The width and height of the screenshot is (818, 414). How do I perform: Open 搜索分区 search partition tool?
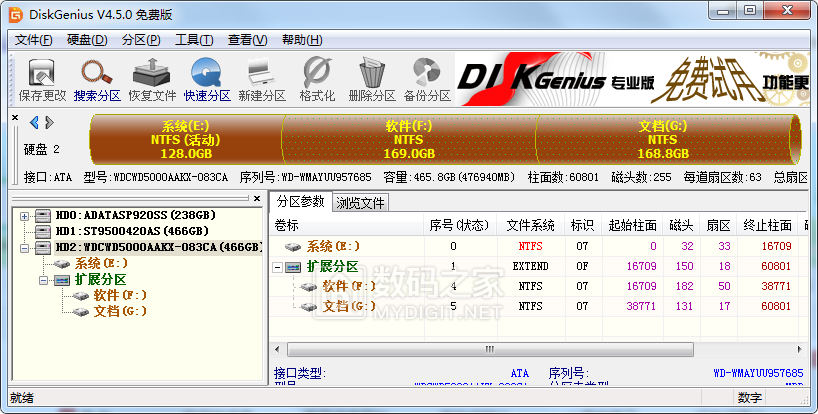click(97, 80)
